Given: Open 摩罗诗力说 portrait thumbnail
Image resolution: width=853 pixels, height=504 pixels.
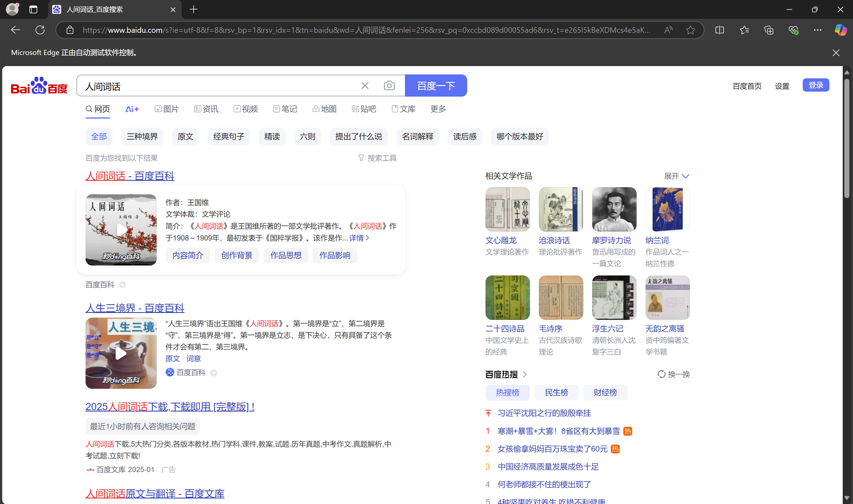Looking at the screenshot, I should (614, 209).
